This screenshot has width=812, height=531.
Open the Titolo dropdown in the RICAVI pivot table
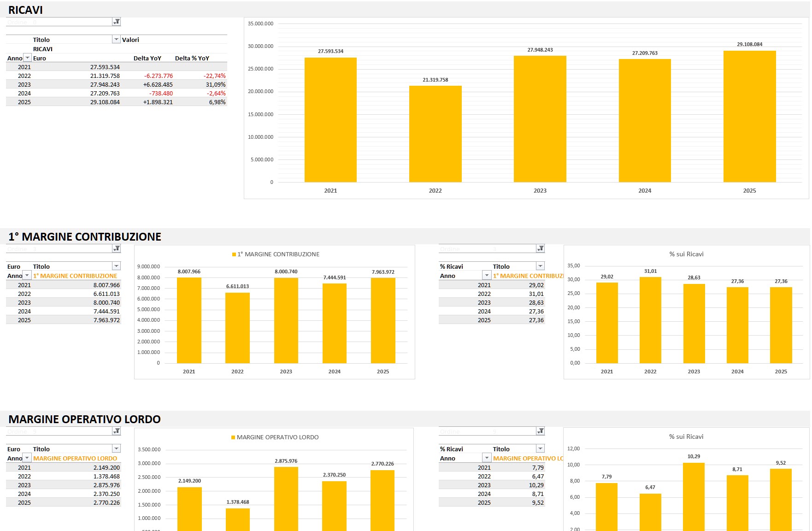coord(116,40)
